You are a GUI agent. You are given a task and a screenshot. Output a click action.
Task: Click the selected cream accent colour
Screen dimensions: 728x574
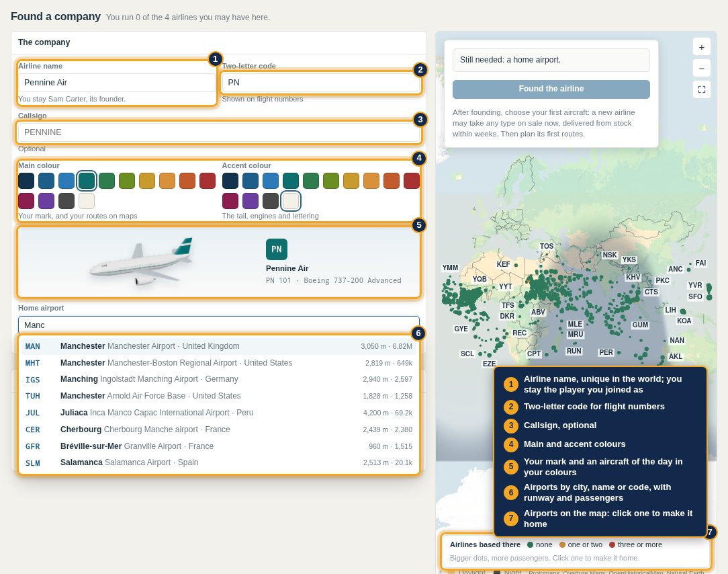pos(291,201)
